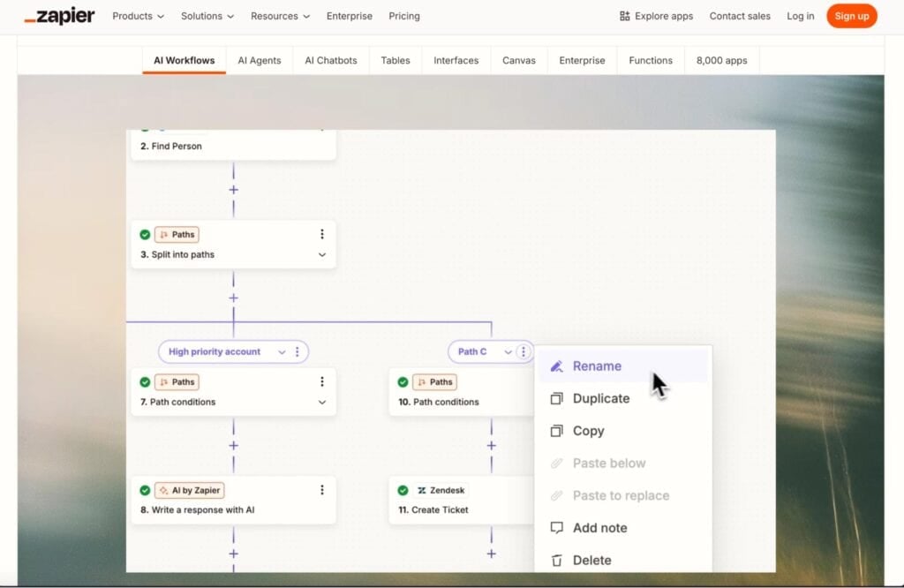904x588 pixels.
Task: Open three-dot menu of Write a response step
Action: click(x=321, y=490)
